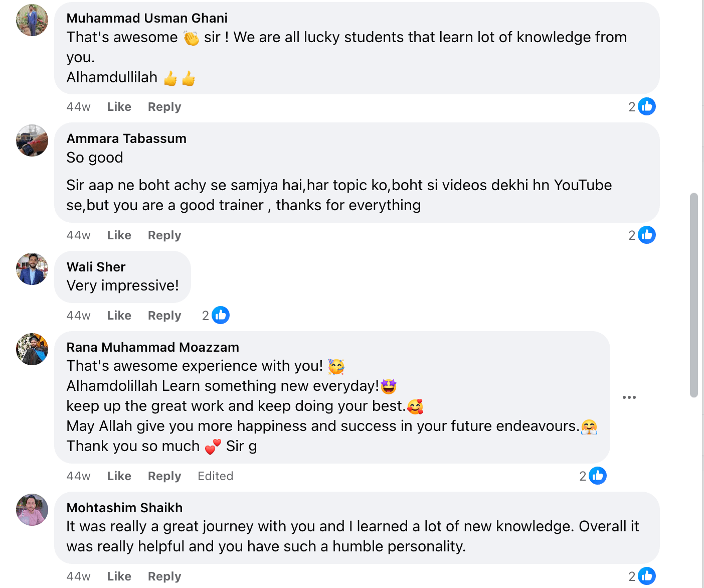The image size is (704, 588).
Task: Open Ammara Tabassum's profile picture
Action: (x=32, y=140)
